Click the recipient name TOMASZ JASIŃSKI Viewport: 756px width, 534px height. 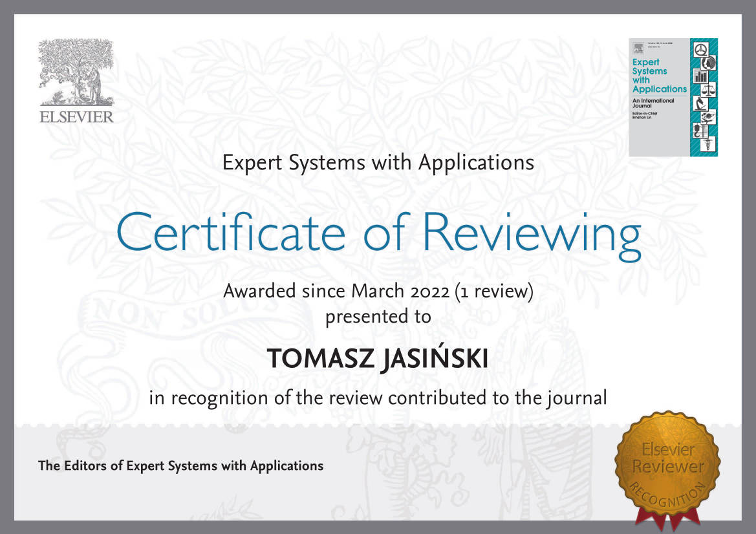coord(378,359)
